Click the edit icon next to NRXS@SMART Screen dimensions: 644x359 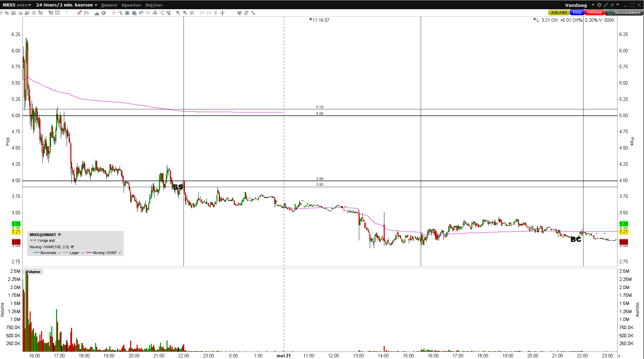tap(59, 235)
